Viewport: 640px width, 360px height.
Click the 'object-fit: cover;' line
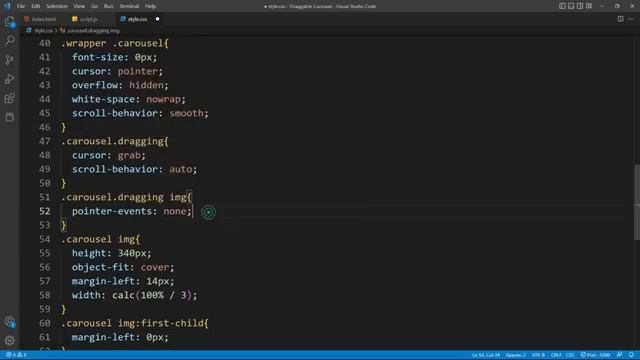point(123,267)
